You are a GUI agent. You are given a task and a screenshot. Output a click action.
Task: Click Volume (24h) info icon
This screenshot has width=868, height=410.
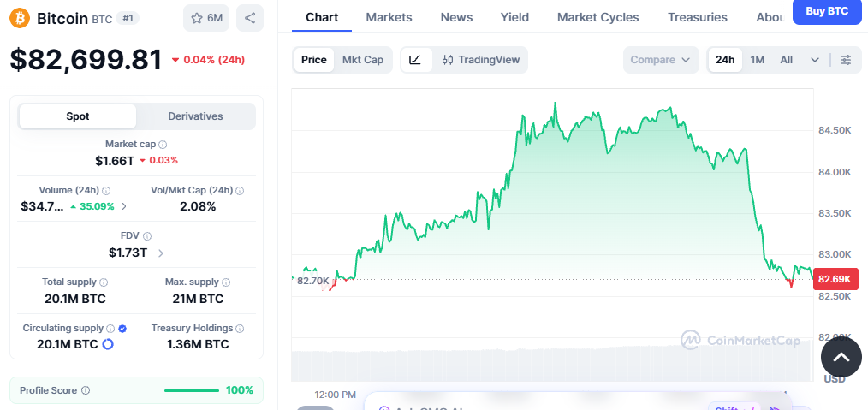[x=106, y=190]
